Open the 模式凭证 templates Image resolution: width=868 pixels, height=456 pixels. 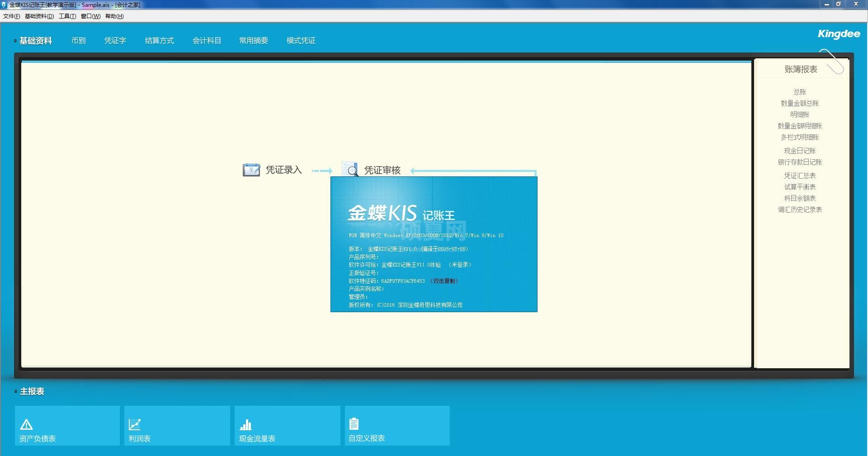click(301, 41)
